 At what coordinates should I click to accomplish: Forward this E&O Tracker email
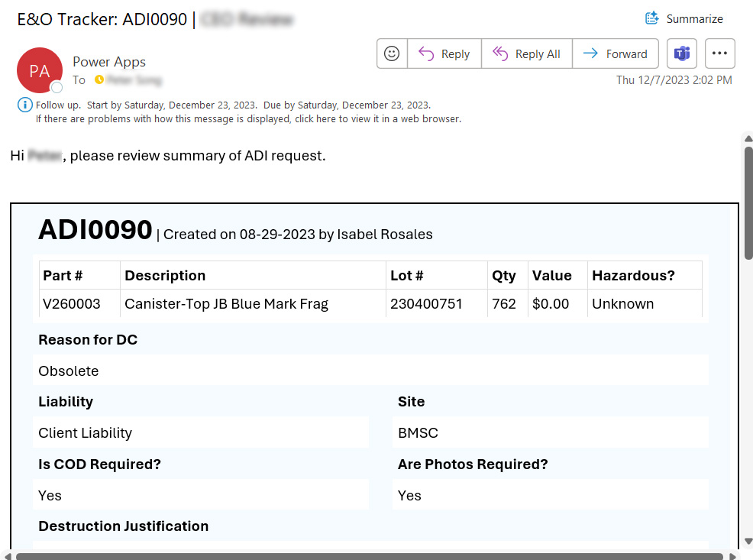pos(616,54)
